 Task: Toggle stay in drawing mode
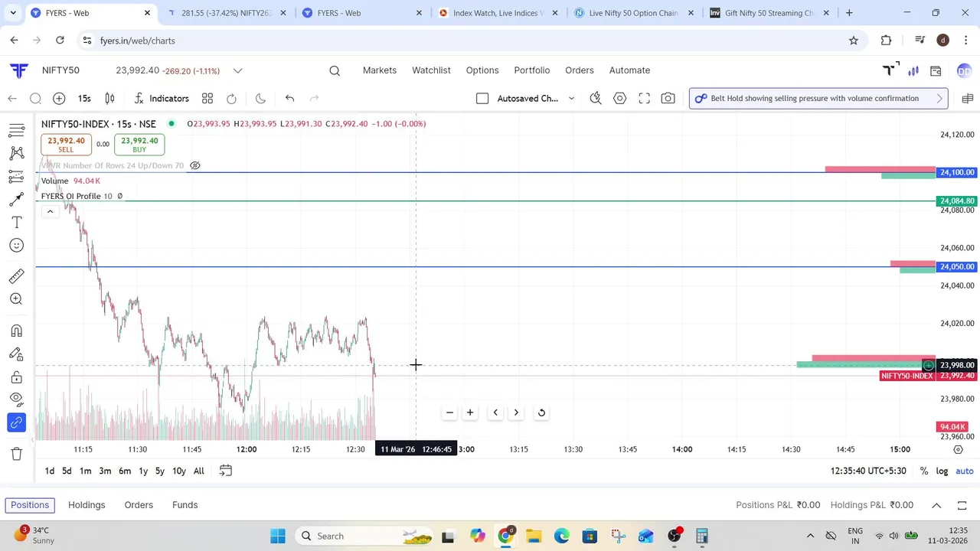(16, 354)
